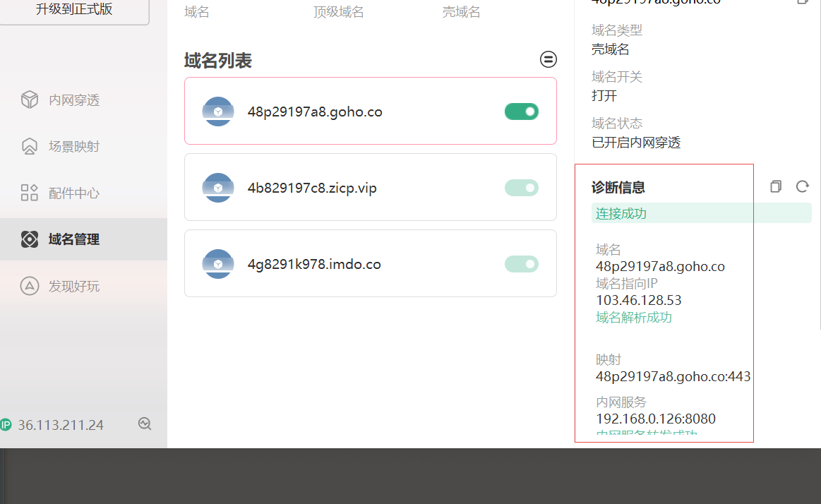Click the public IP 36.113.211.24
This screenshot has height=504, width=821.
click(61, 424)
